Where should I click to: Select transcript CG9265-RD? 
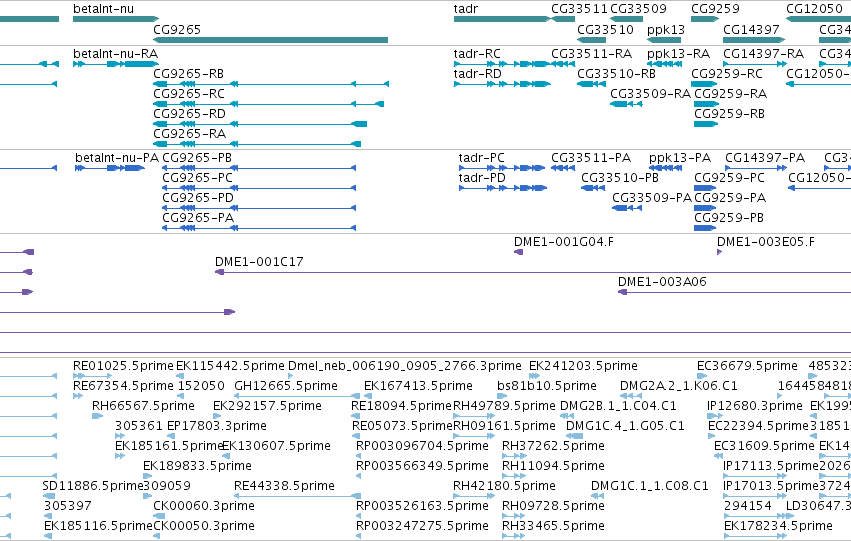click(x=260, y=124)
